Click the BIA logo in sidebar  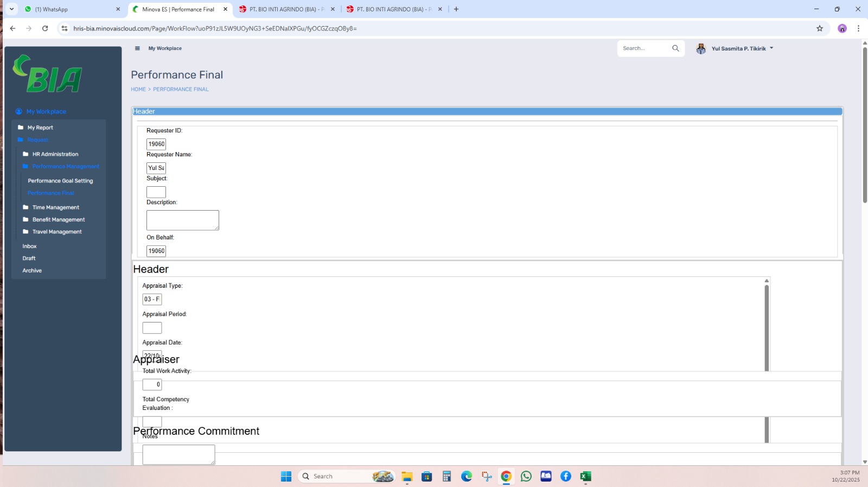click(x=48, y=74)
